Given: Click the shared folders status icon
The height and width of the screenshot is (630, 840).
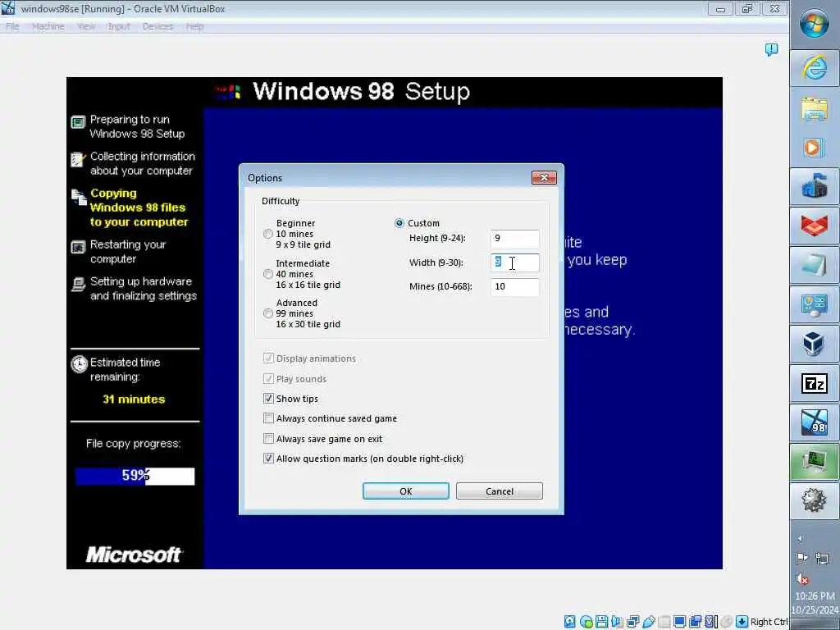Looking at the screenshot, I should [x=664, y=622].
